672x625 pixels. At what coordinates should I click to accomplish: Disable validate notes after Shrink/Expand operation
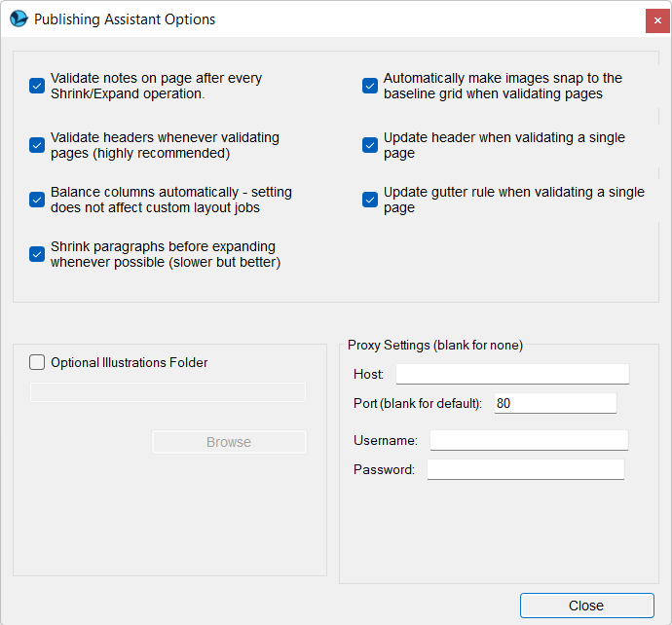click(x=37, y=86)
